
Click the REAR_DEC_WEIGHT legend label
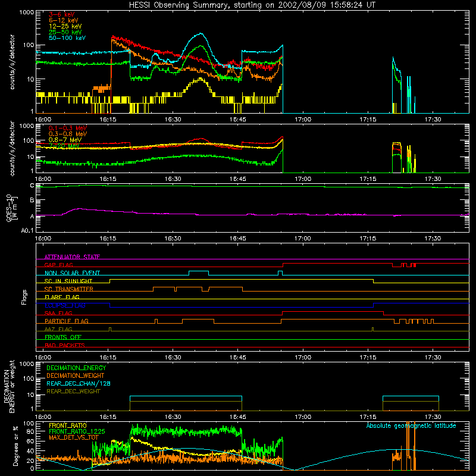[x=73, y=392]
